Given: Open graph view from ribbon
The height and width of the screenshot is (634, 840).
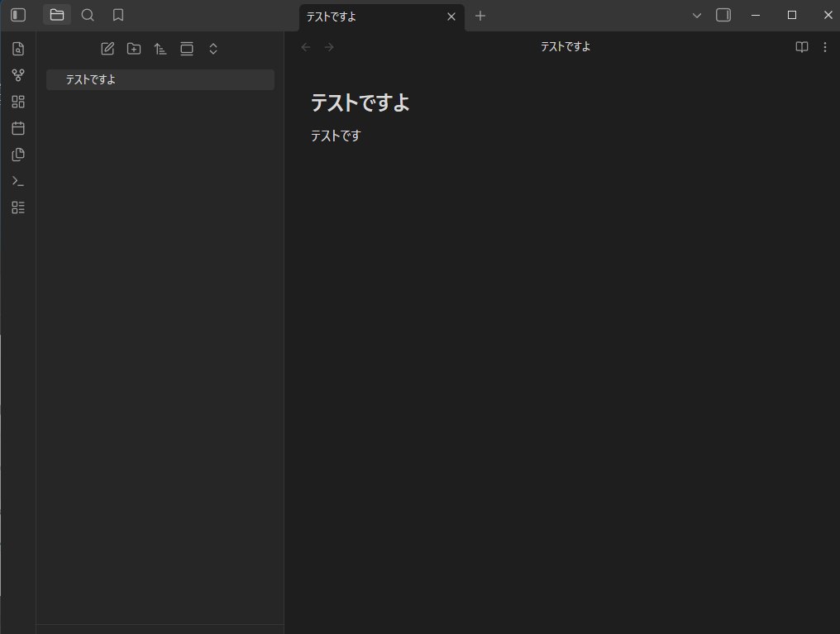Looking at the screenshot, I should pyautogui.click(x=18, y=75).
